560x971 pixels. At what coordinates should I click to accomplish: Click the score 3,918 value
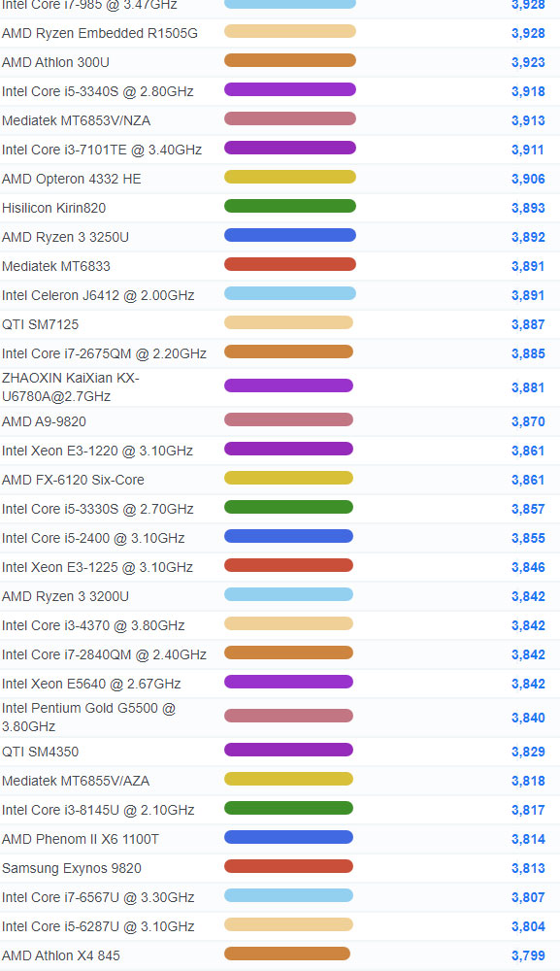coord(528,91)
